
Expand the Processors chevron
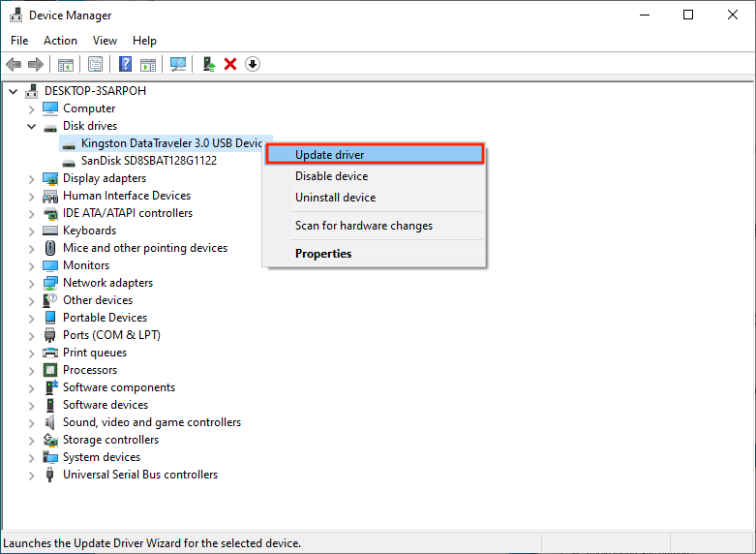point(32,371)
